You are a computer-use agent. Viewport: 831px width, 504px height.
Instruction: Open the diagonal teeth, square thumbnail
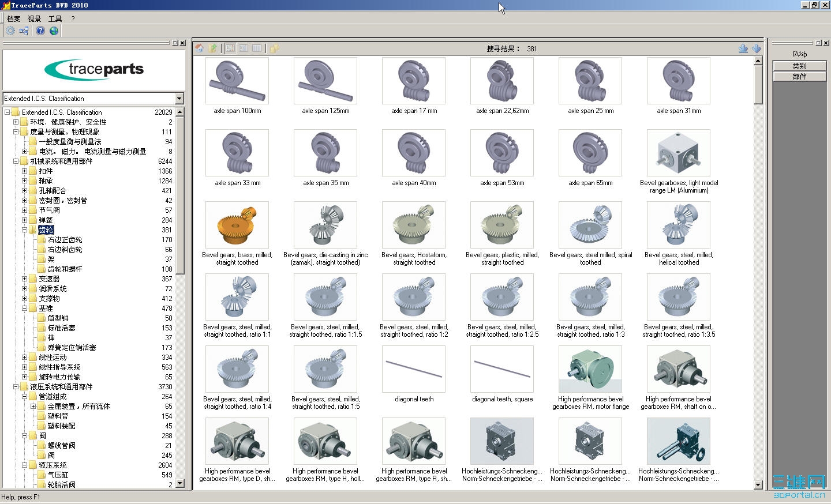click(x=502, y=369)
